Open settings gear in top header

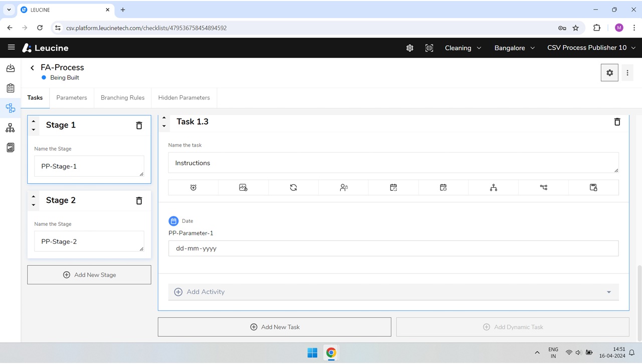coord(410,48)
